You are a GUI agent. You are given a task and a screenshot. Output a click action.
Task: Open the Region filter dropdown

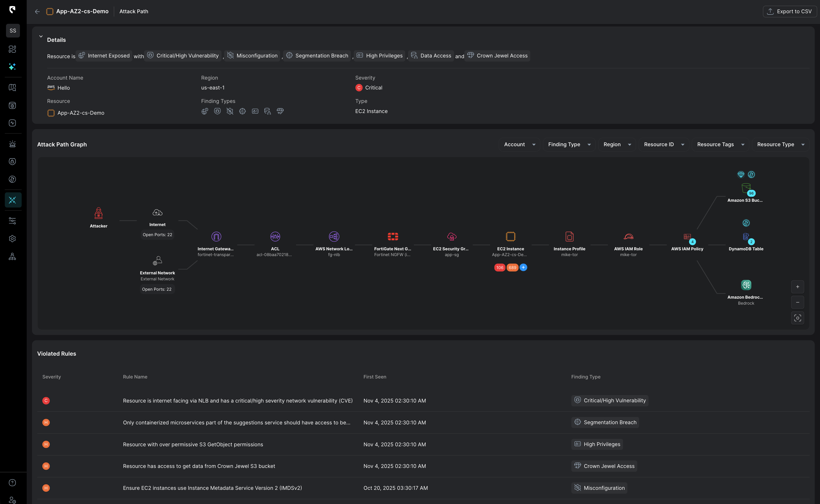[x=617, y=144]
